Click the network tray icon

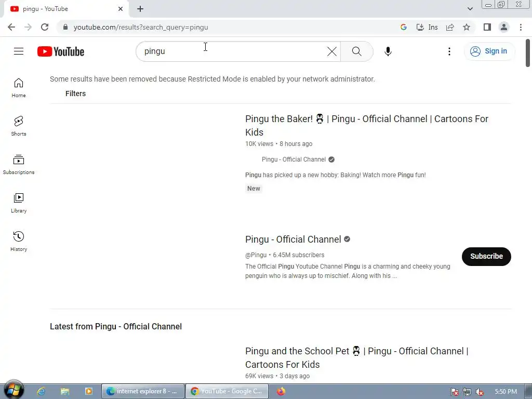pyautogui.click(x=467, y=392)
